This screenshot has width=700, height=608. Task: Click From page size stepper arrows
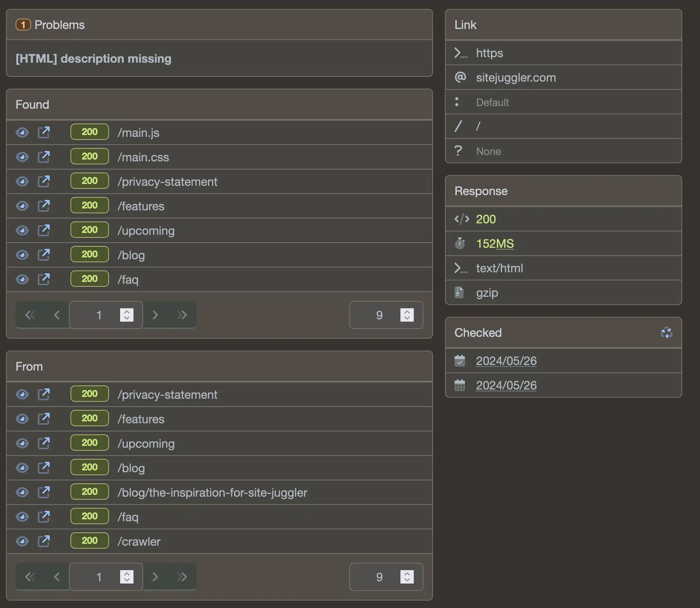(407, 577)
